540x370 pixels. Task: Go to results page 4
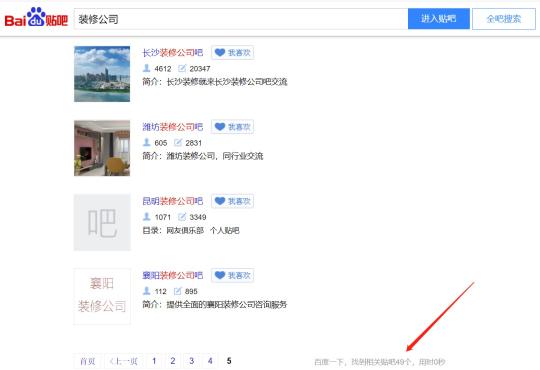(210, 361)
